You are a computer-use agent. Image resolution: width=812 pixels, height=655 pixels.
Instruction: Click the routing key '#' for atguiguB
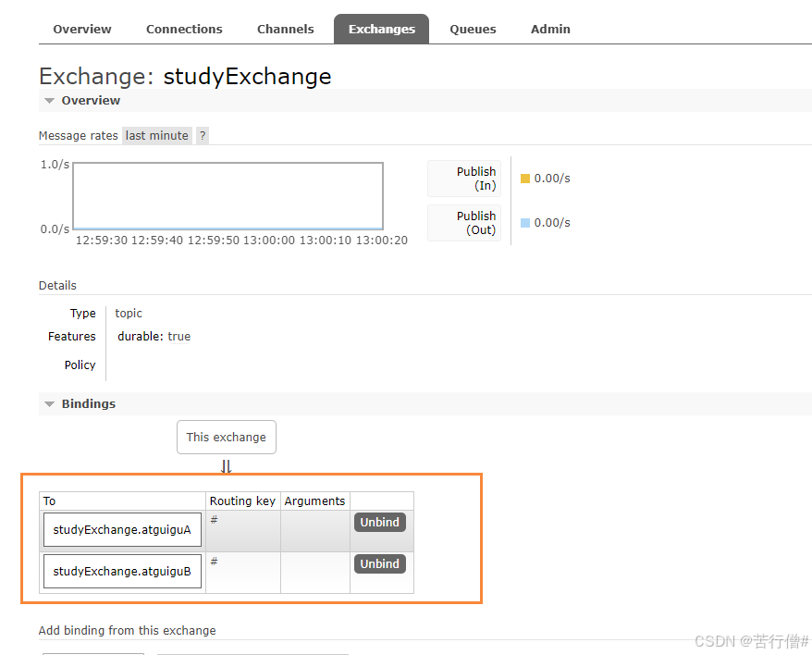(x=214, y=562)
